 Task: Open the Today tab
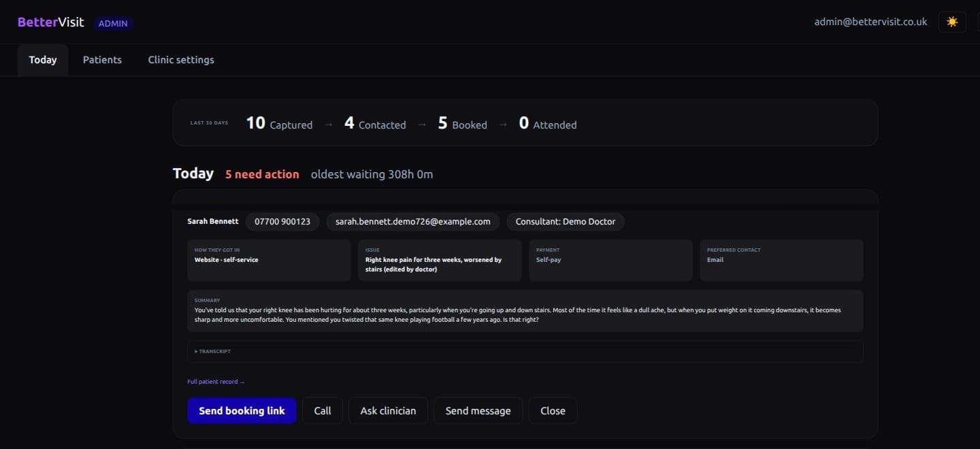point(43,60)
